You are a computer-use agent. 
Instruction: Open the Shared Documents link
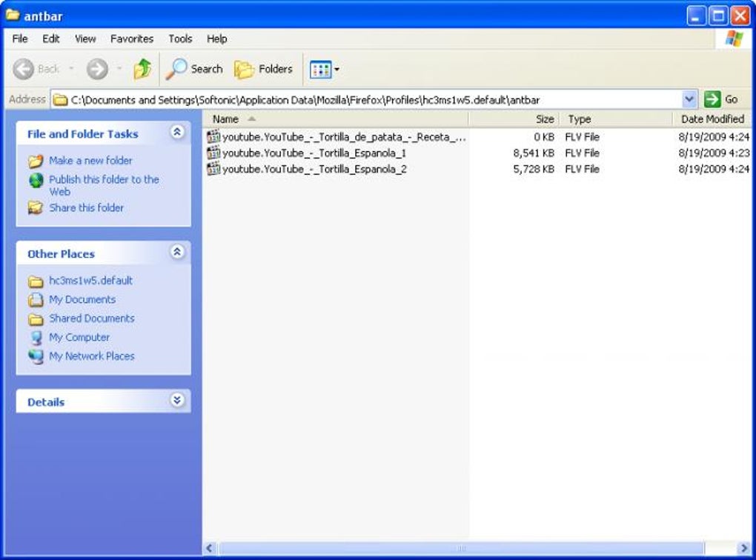(92, 318)
